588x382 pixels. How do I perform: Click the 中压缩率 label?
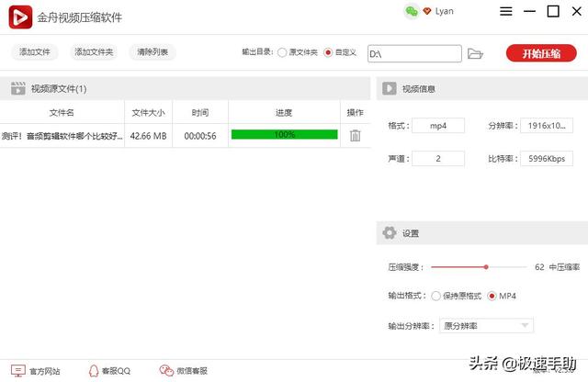click(564, 267)
